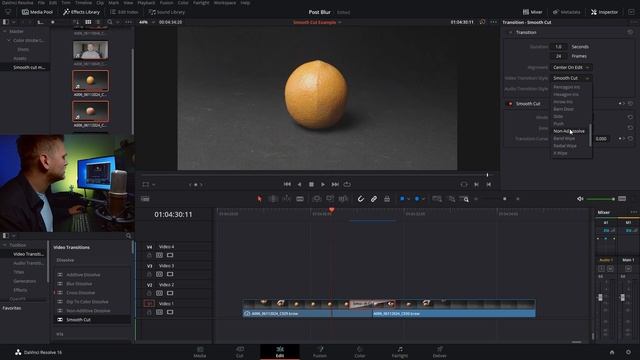This screenshot has height=360, width=640.
Task: Play the timeline in reverse
Action: pyautogui.click(x=300, y=184)
